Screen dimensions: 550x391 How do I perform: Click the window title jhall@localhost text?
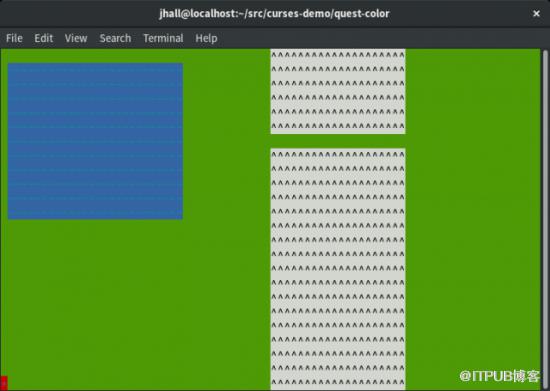click(x=274, y=14)
